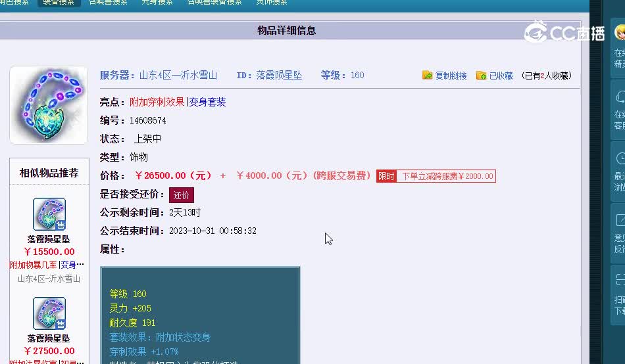
Task: Open the ¥15500.00 similar item icon
Action: tap(49, 214)
